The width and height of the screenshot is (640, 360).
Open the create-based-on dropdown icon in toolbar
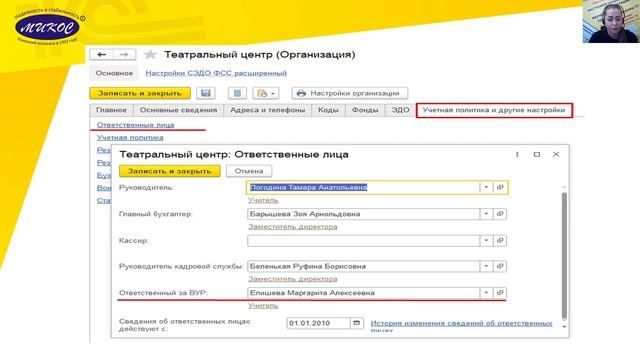[266, 93]
